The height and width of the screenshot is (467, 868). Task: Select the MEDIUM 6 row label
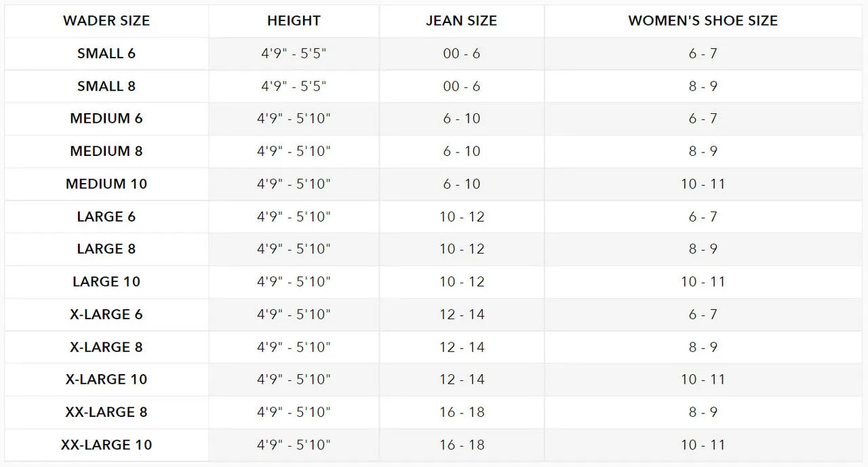[106, 119]
